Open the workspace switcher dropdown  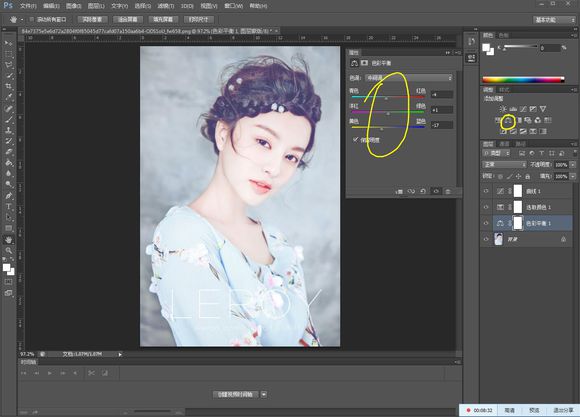tap(554, 20)
